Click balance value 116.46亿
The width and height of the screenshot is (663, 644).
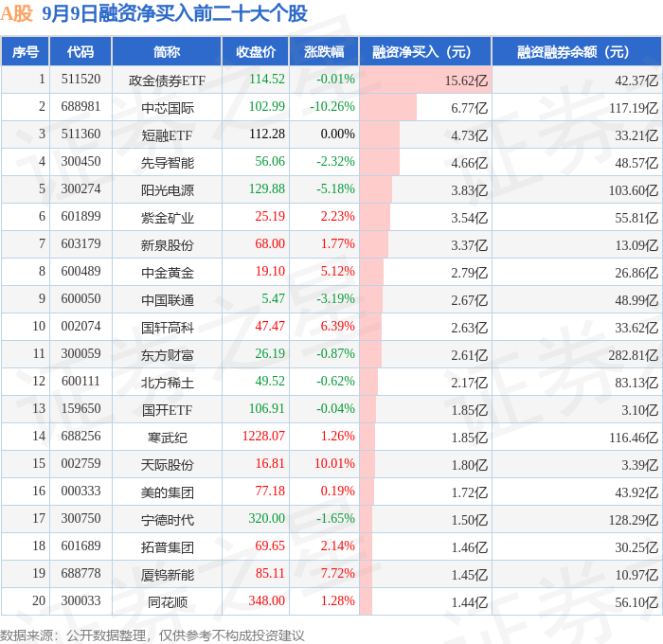coord(634,438)
